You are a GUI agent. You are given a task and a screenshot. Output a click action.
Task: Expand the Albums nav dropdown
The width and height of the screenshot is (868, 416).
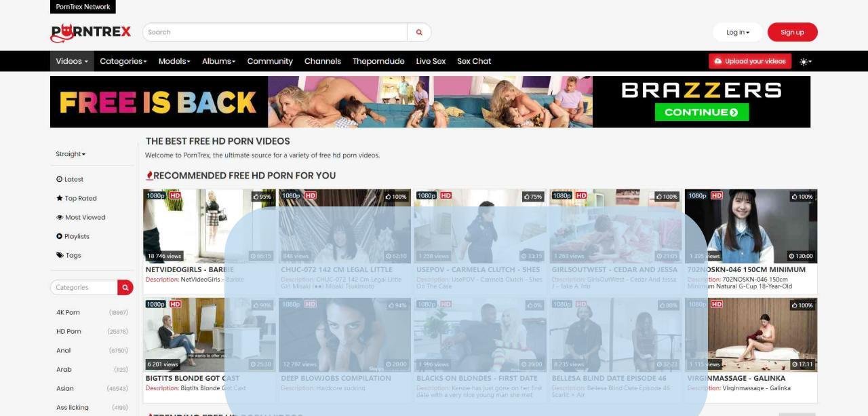[218, 61]
